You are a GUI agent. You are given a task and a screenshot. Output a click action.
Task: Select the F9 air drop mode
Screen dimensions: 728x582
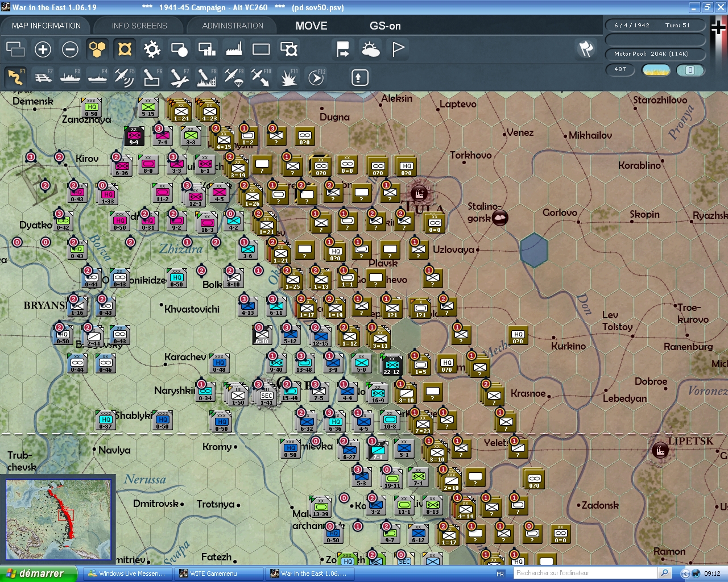(x=233, y=77)
